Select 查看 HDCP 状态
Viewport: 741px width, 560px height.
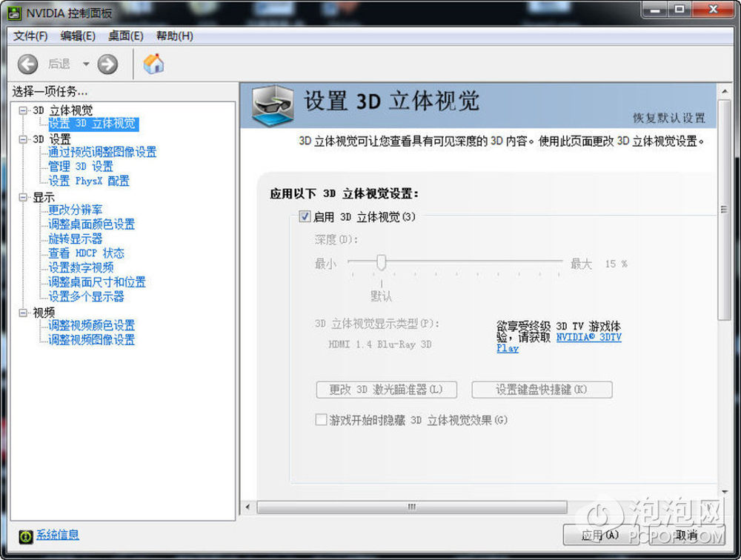coord(86,253)
